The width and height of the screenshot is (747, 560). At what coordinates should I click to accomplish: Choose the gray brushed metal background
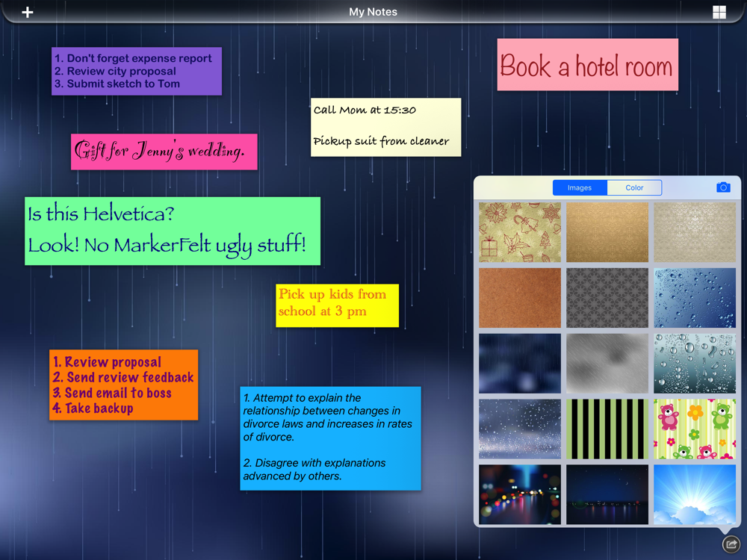607,364
